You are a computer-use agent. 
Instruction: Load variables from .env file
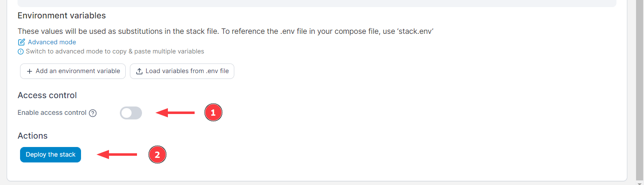coord(187,71)
